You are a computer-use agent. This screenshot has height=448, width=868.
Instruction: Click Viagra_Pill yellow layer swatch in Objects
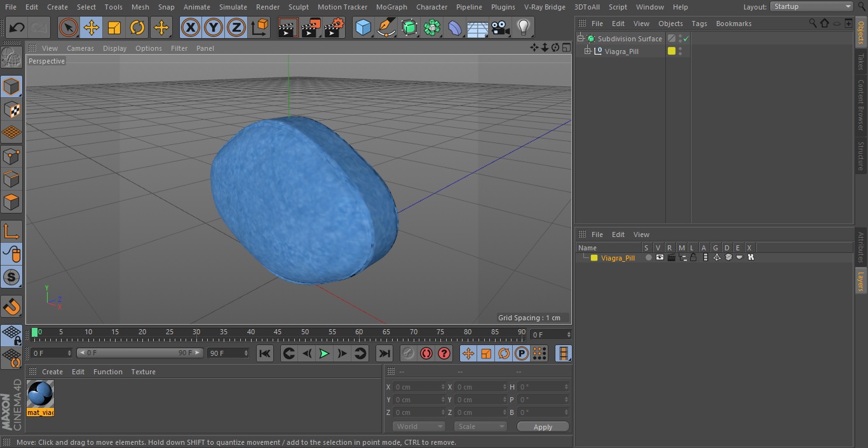pos(672,51)
